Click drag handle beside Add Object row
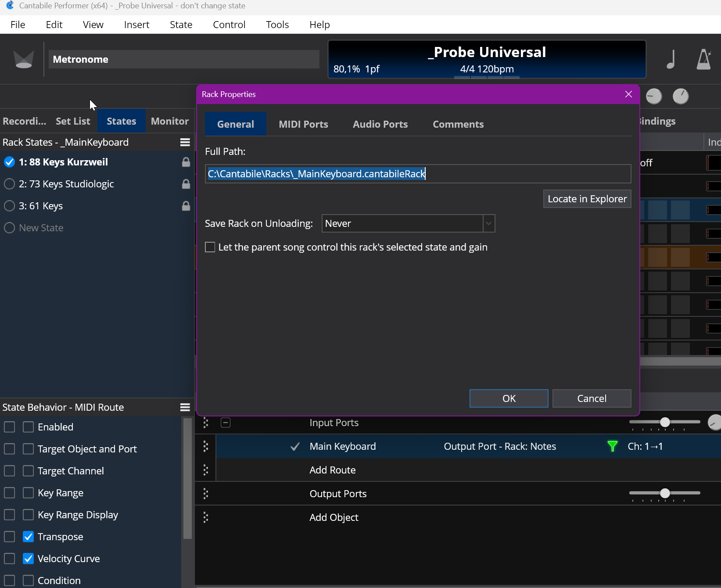Viewport: 721px width, 588px height. point(206,517)
